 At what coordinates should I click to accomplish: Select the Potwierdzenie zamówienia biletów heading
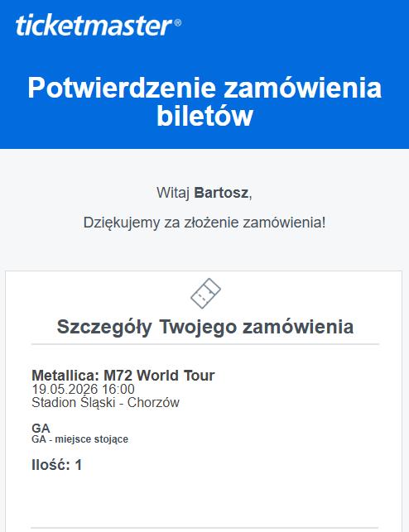click(204, 102)
